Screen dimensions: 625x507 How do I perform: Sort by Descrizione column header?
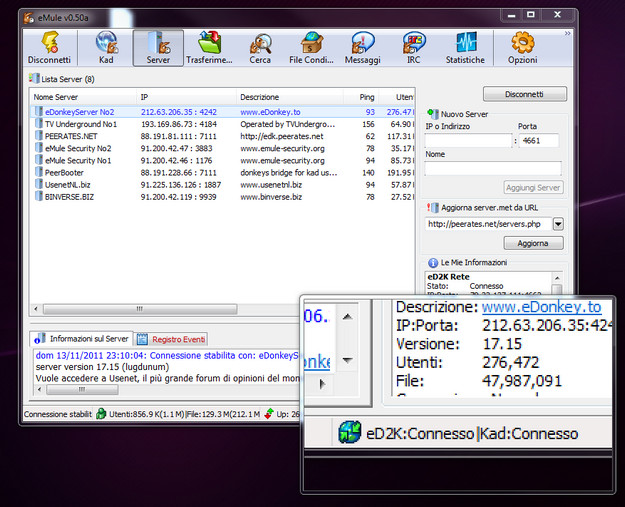click(x=290, y=97)
